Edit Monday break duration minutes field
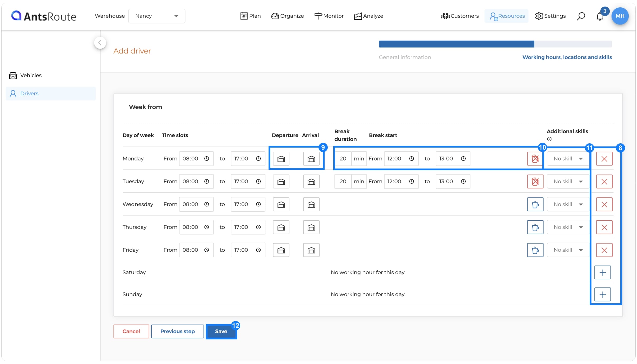 (343, 159)
